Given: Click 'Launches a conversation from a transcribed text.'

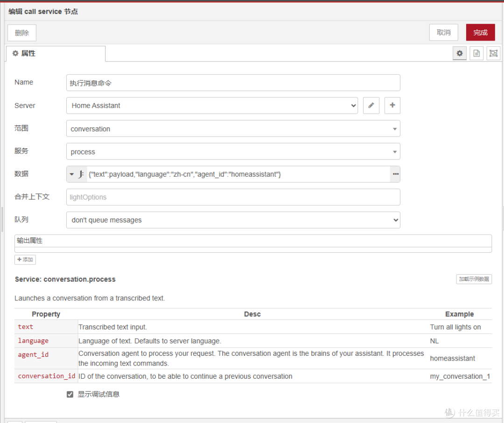Looking at the screenshot, I should (x=90, y=298).
